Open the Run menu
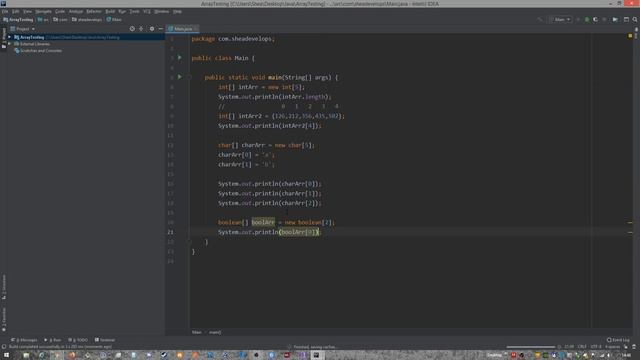640x360 pixels. pos(122,11)
